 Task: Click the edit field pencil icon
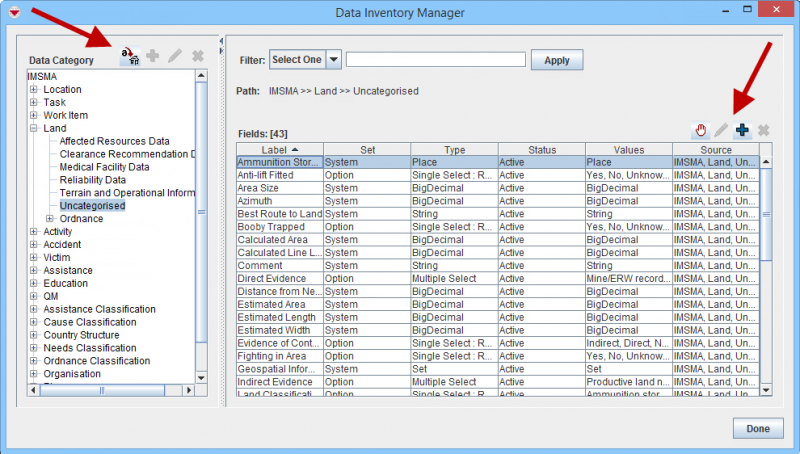point(721,130)
